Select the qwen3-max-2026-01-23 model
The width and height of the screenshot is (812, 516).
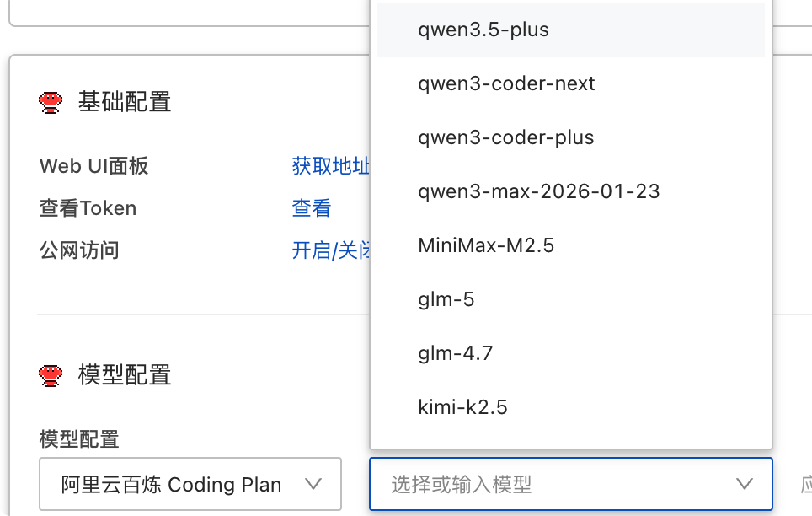pyautogui.click(x=538, y=191)
